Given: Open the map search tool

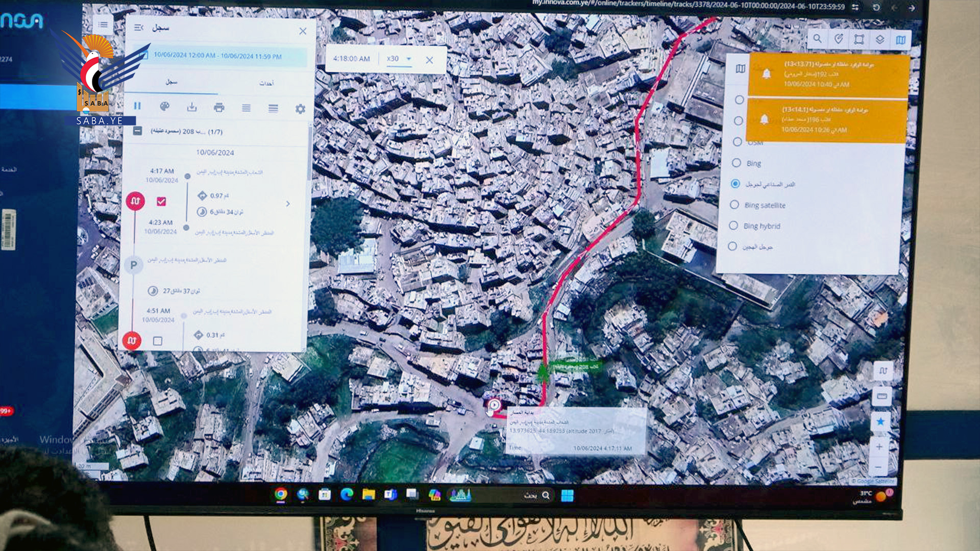Looking at the screenshot, I should coord(817,38).
